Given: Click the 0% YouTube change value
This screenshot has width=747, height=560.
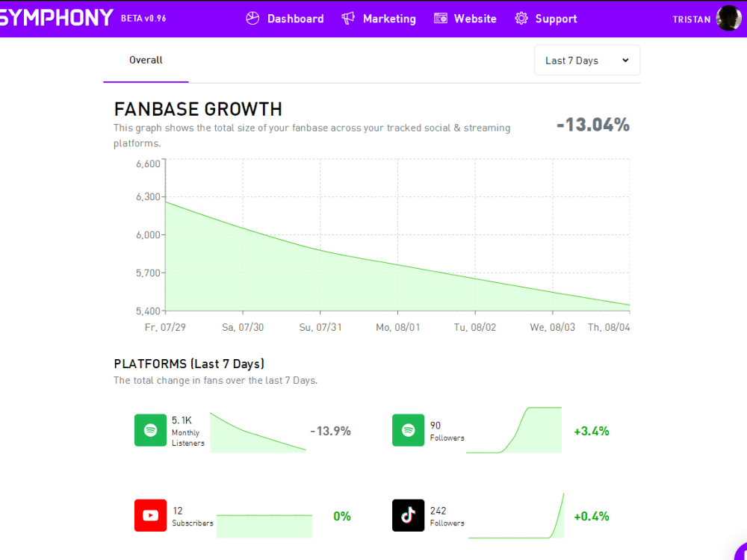Looking at the screenshot, I should click(x=342, y=516).
